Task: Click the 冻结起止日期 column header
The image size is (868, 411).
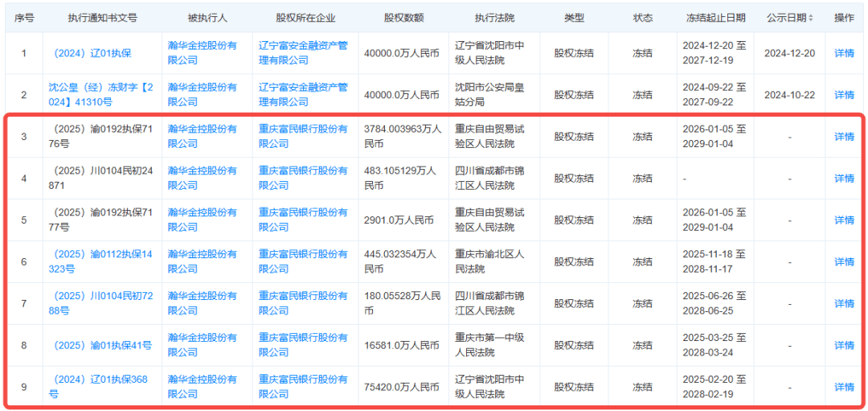Action: (715, 18)
